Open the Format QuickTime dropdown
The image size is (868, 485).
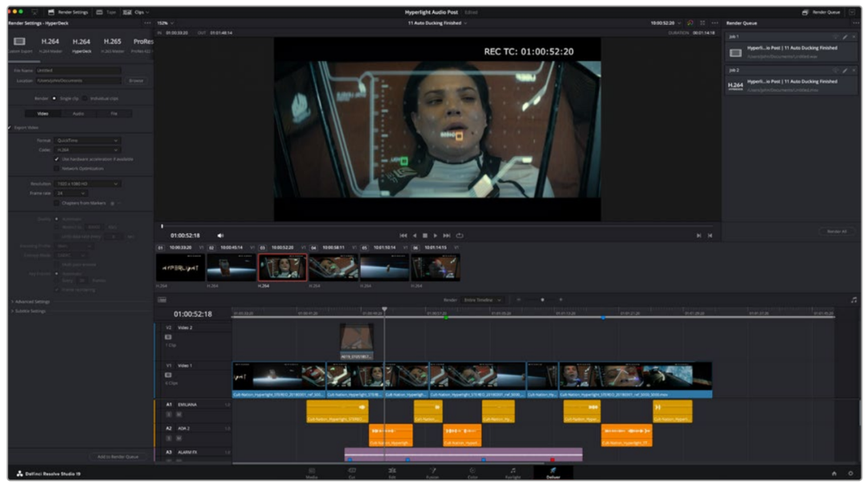[x=87, y=140]
